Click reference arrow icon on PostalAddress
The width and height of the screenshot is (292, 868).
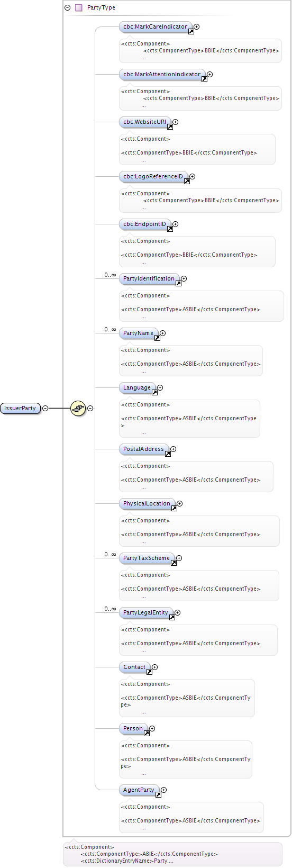pos(168,454)
